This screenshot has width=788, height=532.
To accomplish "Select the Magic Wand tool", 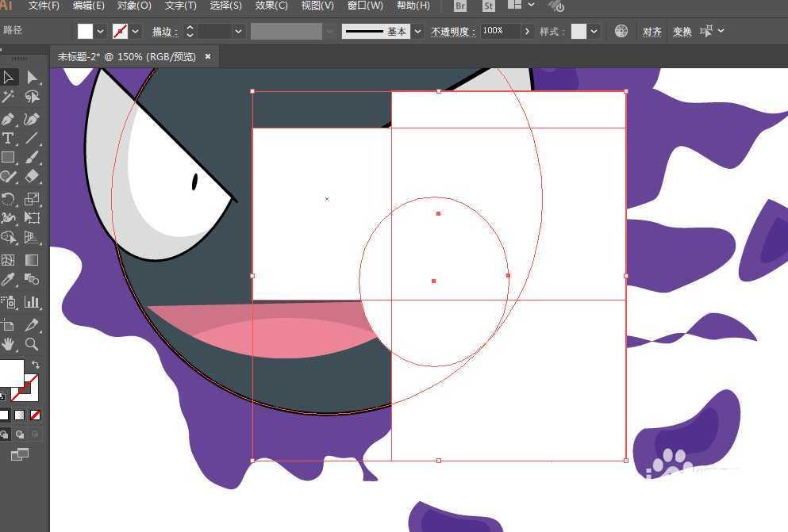I will 8,97.
